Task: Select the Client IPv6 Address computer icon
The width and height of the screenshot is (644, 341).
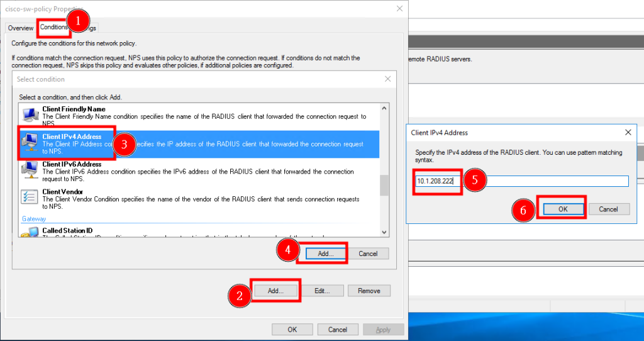Action: 30,170
